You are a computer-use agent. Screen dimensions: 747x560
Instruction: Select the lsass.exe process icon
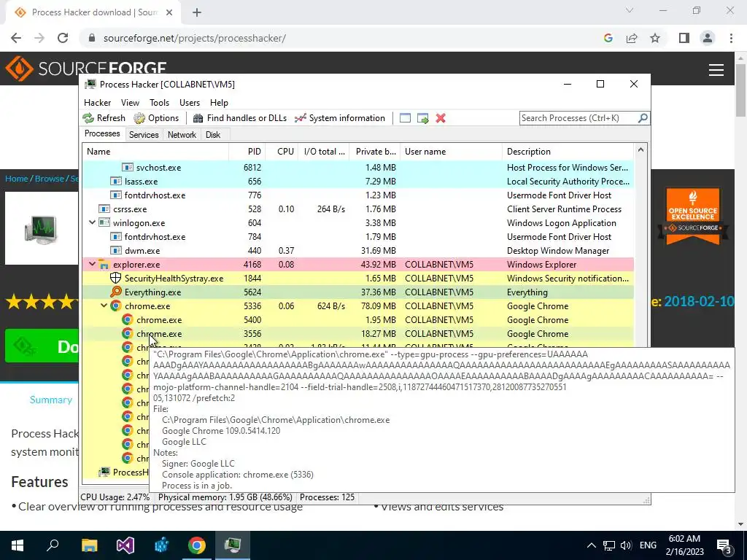116,182
